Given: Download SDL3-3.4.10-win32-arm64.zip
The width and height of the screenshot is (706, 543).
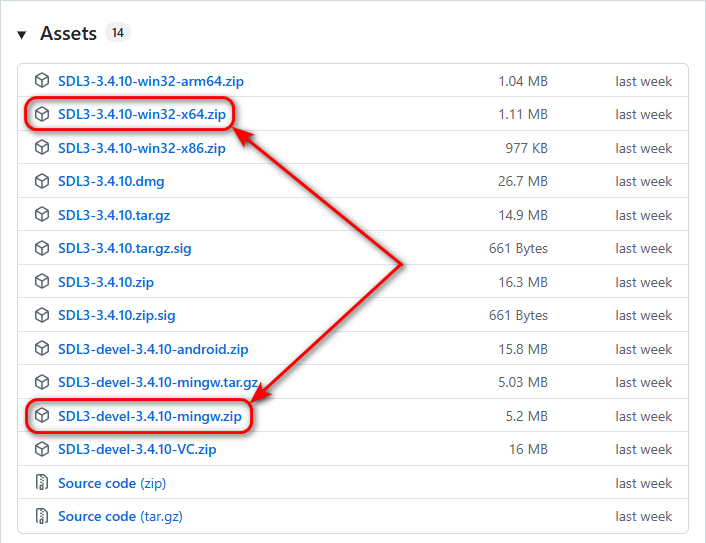Looking at the screenshot, I should tap(151, 81).
